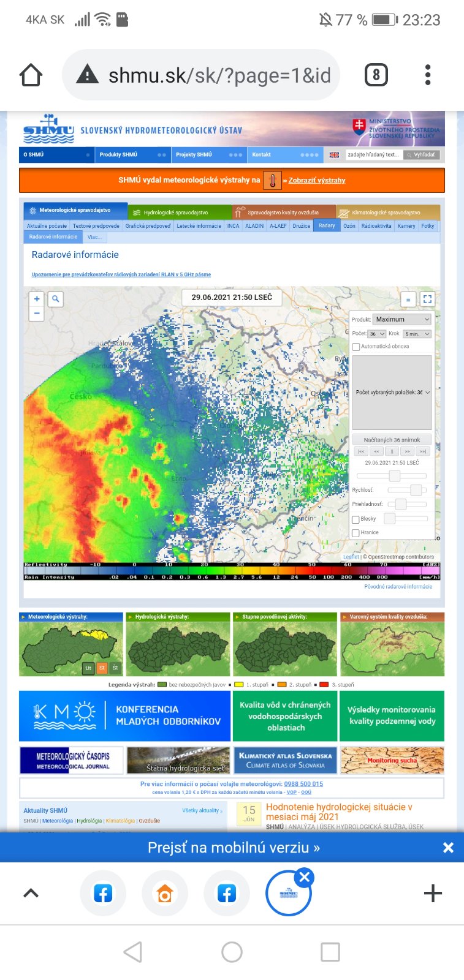The width and height of the screenshot is (464, 980).
Task: Collapse the radar control panel menu button
Action: (x=408, y=300)
